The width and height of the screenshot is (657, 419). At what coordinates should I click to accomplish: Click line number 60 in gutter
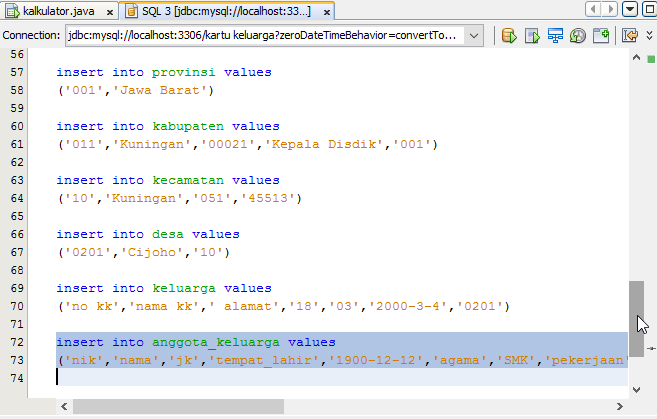[17, 126]
